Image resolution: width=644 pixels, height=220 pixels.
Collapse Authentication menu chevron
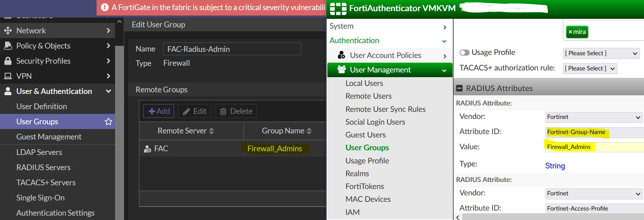(444, 41)
